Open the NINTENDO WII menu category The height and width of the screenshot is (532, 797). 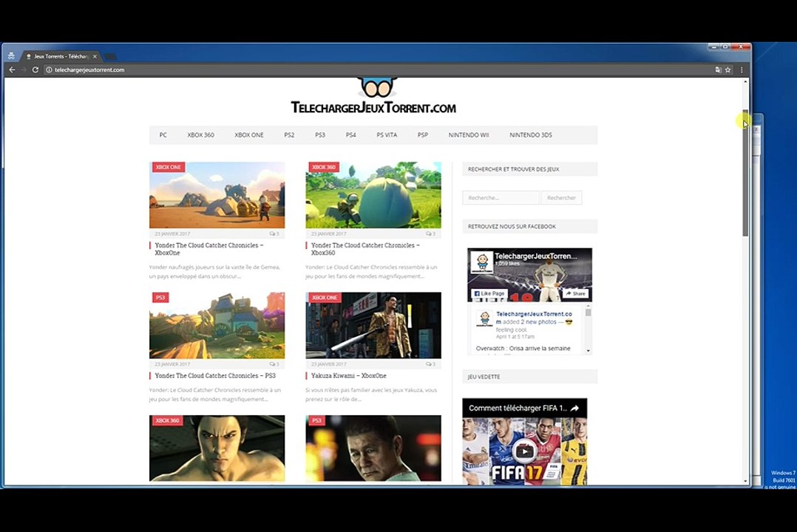pyautogui.click(x=469, y=135)
